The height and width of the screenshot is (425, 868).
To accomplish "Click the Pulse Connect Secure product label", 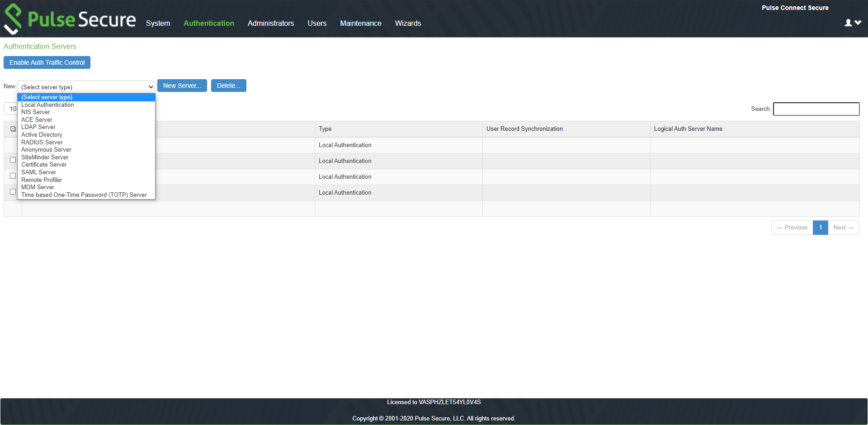I will coord(795,8).
